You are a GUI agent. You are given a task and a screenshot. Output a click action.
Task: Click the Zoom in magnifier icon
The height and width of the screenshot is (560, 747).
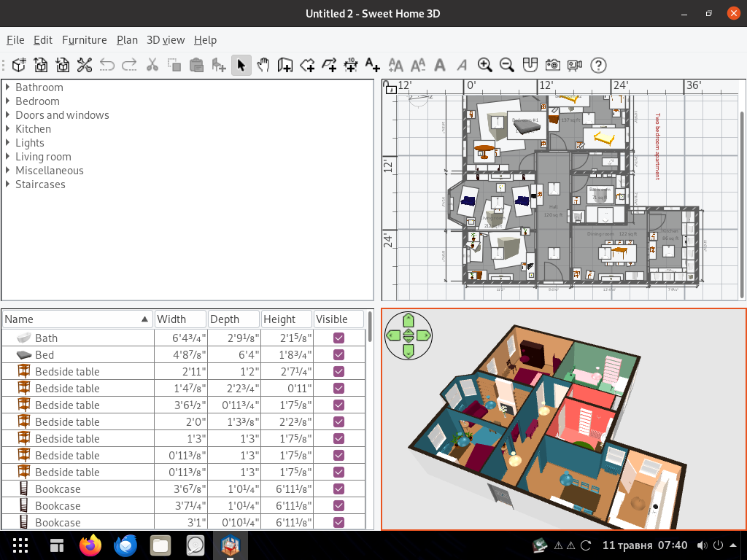[485, 65]
